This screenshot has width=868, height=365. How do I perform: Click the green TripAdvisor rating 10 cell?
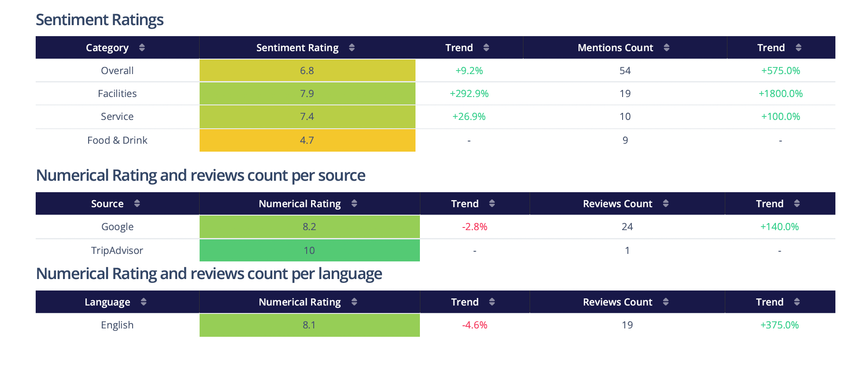pyautogui.click(x=309, y=250)
